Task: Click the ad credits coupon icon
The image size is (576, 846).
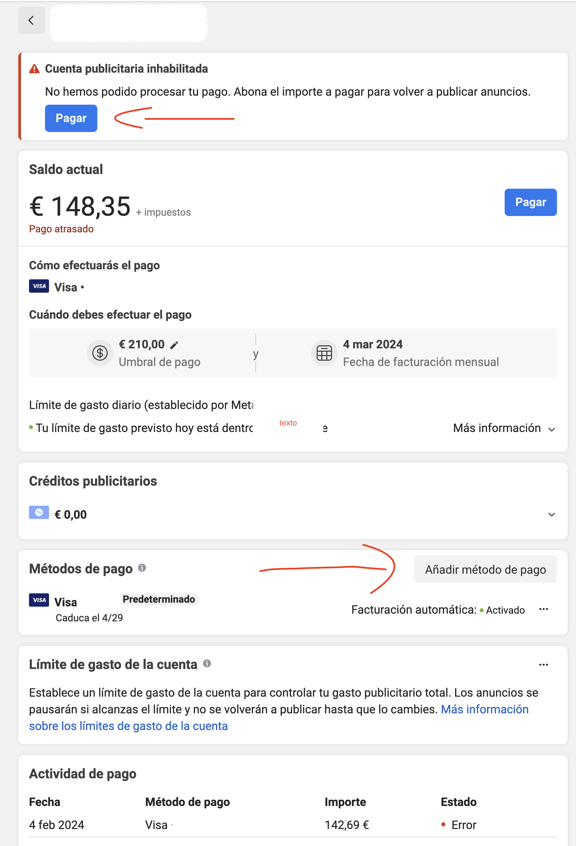Action: pos(39,513)
